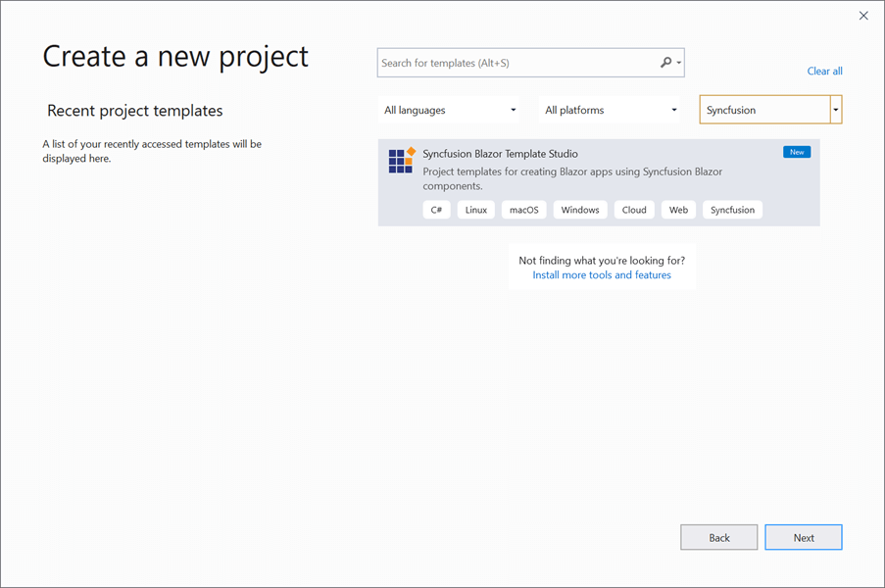Click the Web tag

(678, 210)
